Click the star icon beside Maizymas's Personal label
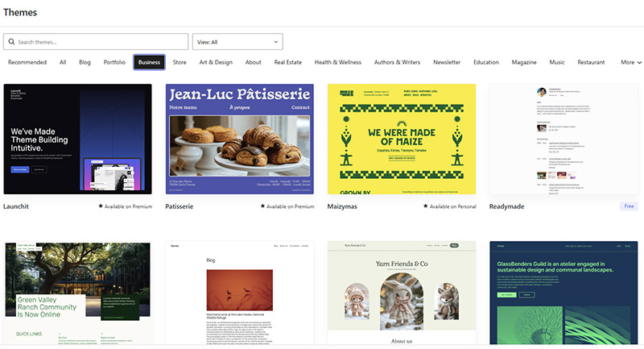This screenshot has height=349, width=644. coord(426,206)
